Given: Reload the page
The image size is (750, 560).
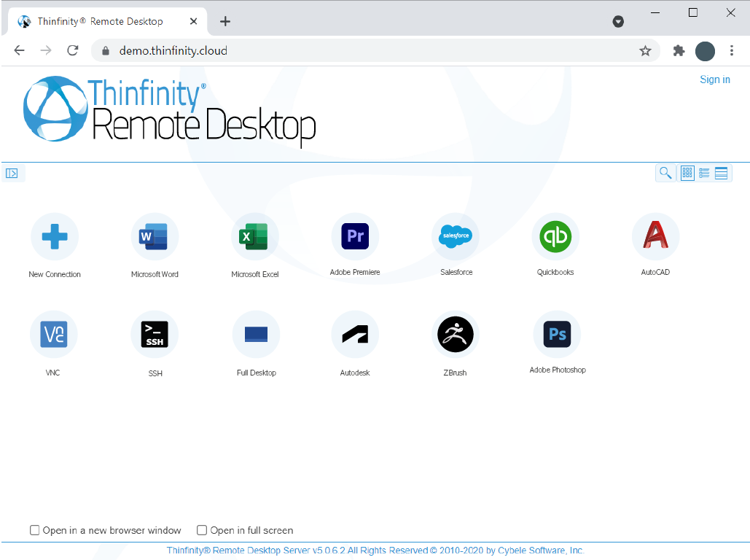Looking at the screenshot, I should [x=73, y=50].
